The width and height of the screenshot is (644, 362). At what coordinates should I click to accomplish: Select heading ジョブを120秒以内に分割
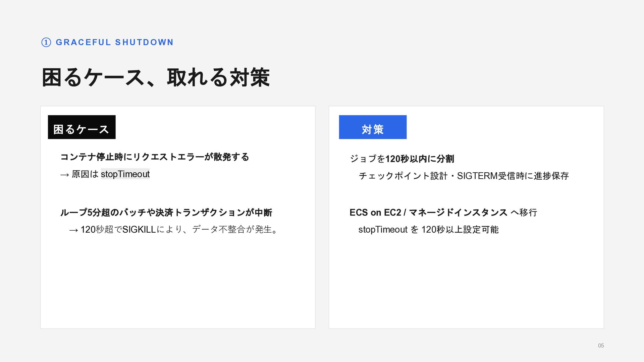point(401,159)
